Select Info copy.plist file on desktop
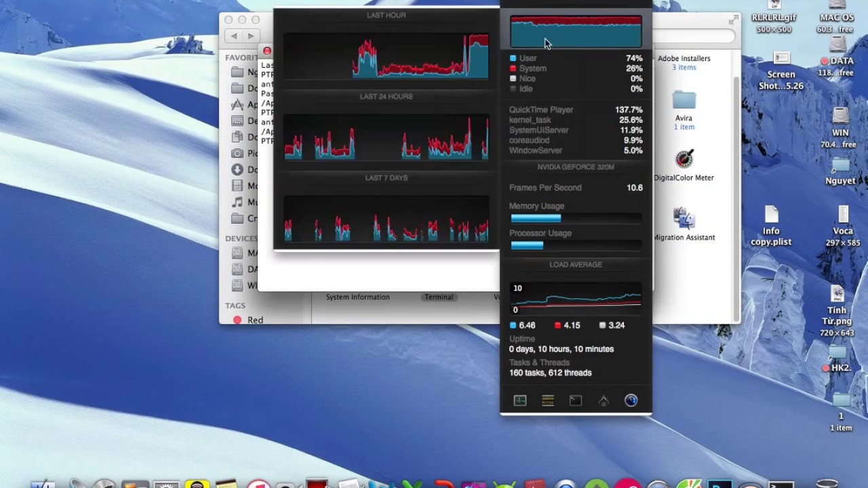Image resolution: width=868 pixels, height=488 pixels. pyautogui.click(x=771, y=226)
